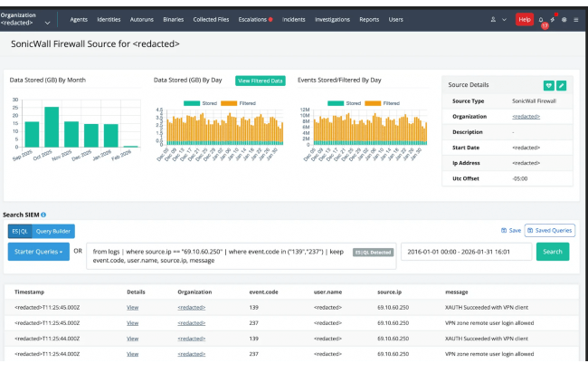Click the Search SIEM info icon
The height and width of the screenshot is (392, 588).
click(43, 215)
